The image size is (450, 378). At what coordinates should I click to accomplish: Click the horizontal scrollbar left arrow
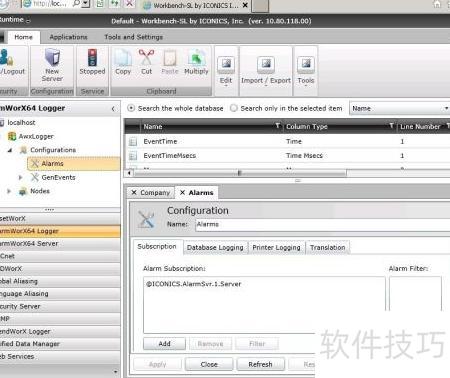pyautogui.click(x=129, y=173)
